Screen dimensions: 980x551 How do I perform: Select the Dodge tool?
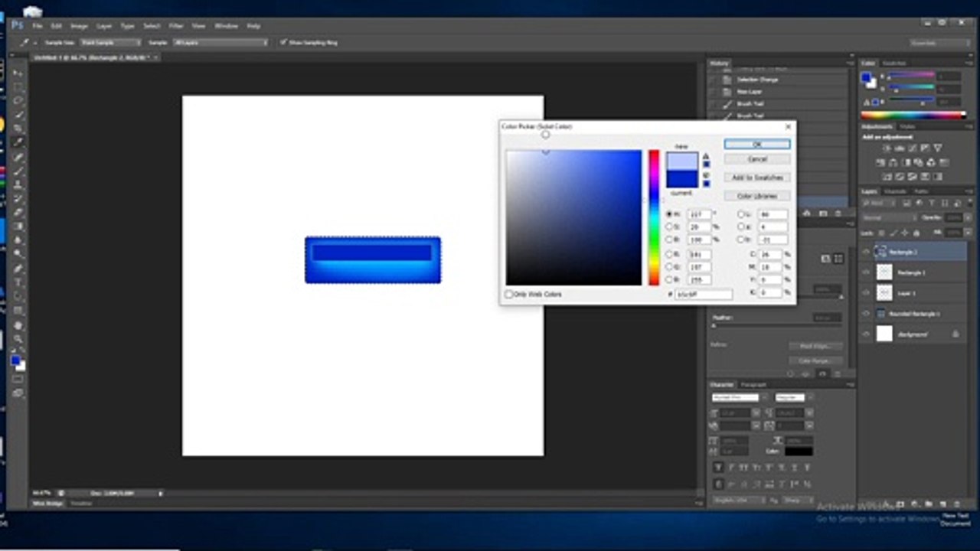click(18, 254)
